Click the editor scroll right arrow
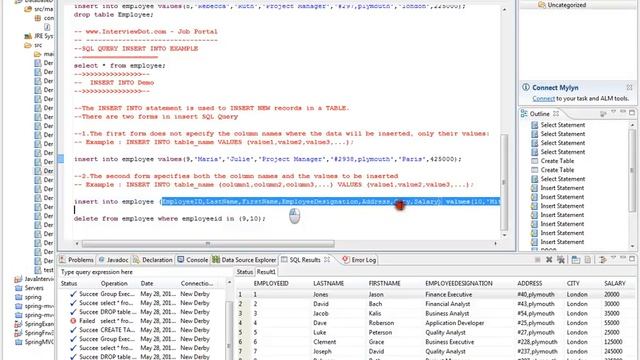This screenshot has width=640, height=360. 496,244
